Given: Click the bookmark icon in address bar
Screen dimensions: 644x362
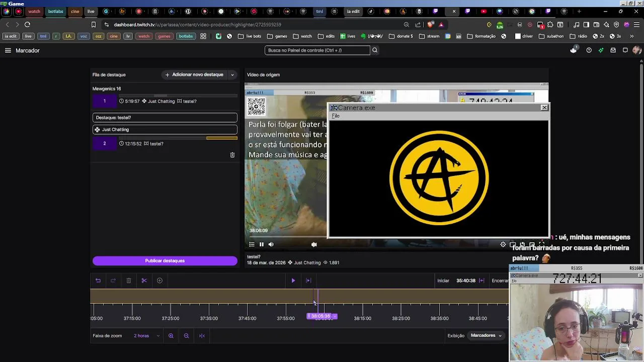Looking at the screenshot, I should [94, 24].
